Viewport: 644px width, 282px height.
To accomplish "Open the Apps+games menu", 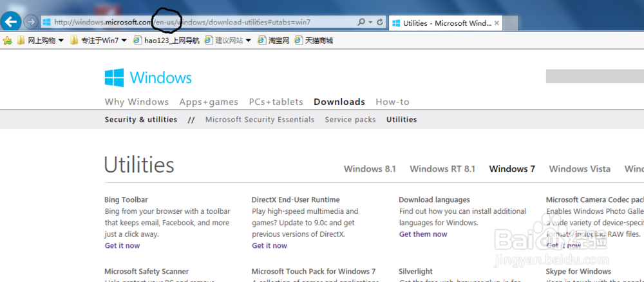I will coord(209,102).
